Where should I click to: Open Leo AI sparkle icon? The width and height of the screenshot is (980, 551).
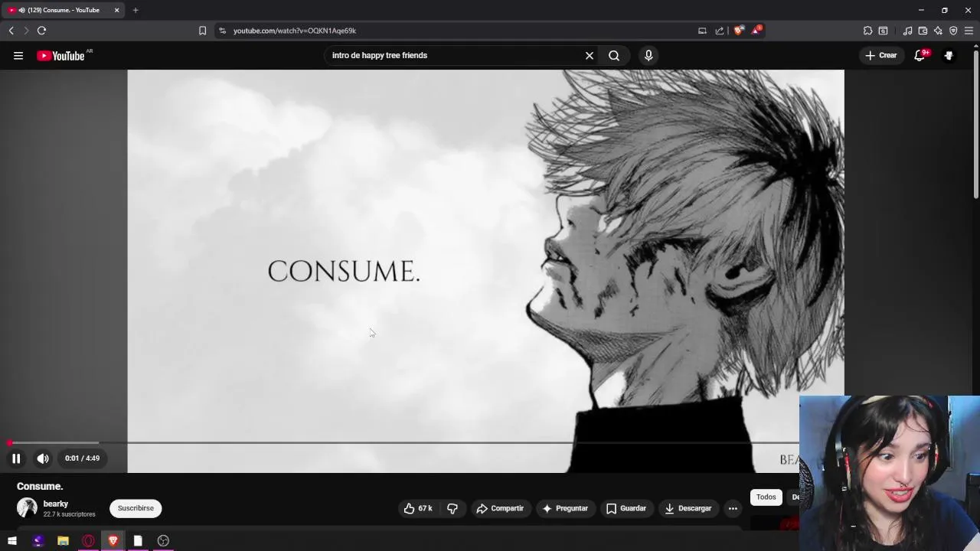click(x=938, y=31)
